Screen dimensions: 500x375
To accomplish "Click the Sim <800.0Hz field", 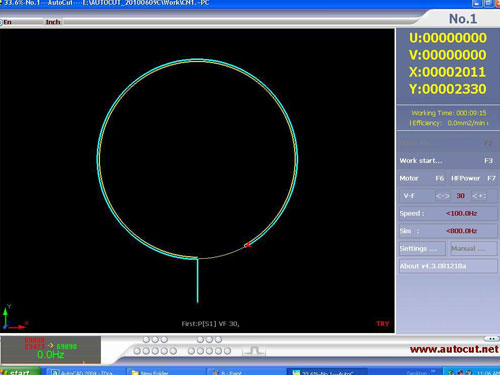I will tap(448, 231).
